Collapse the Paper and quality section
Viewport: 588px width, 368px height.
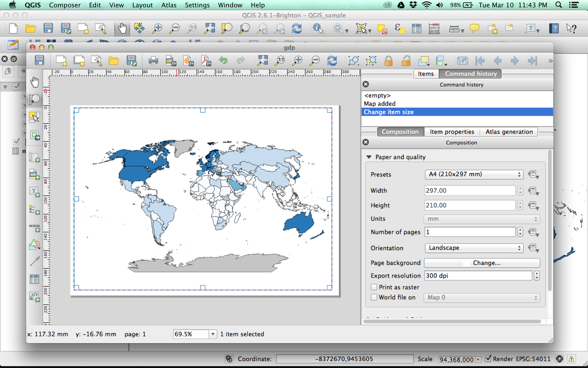pos(369,157)
